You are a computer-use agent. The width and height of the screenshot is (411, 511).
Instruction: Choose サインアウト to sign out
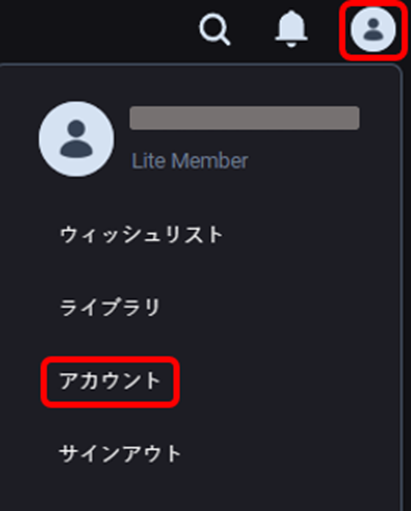[120, 454]
